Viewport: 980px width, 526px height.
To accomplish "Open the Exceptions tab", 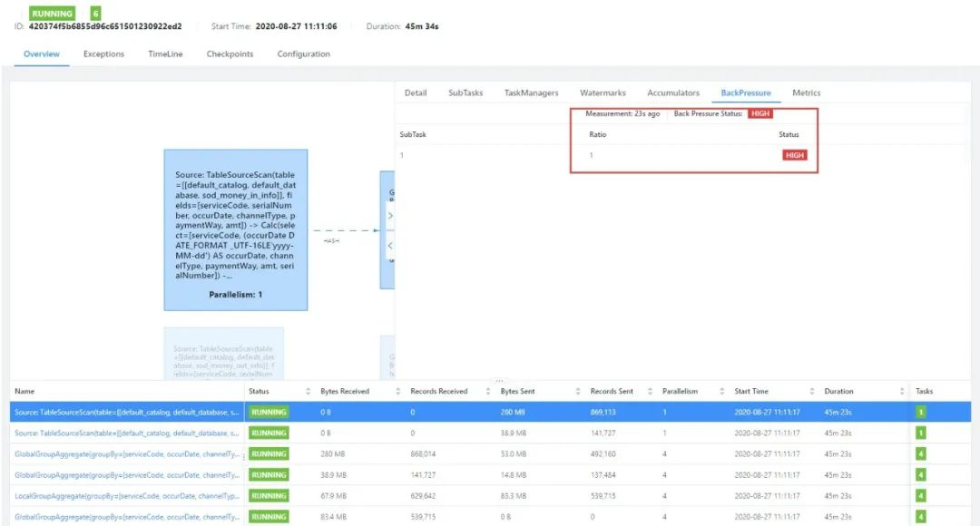I will (103, 54).
